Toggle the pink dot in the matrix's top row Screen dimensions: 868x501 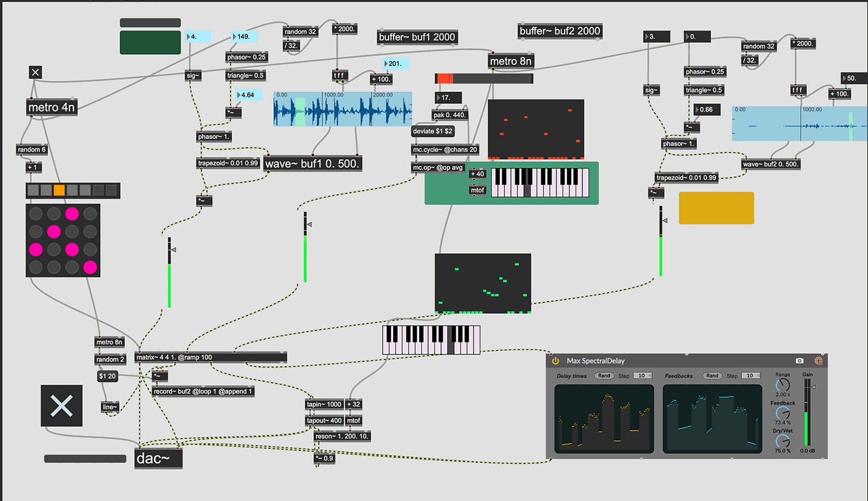click(72, 213)
